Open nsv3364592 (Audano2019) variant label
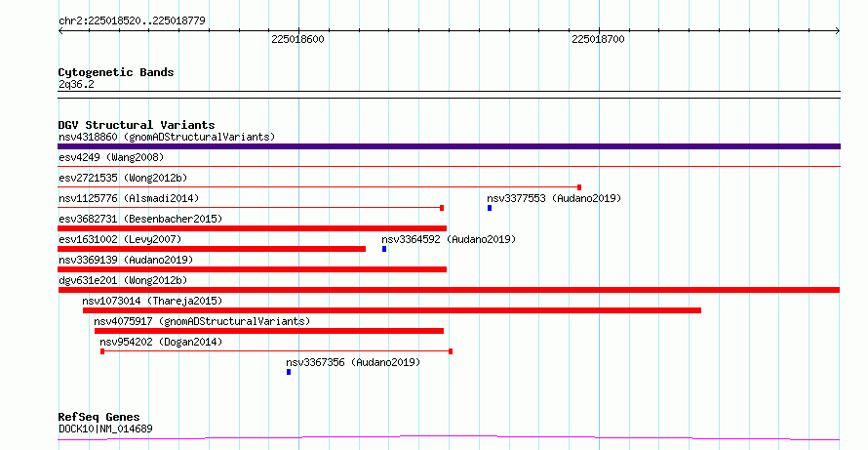The height and width of the screenshot is (450, 868). pyautogui.click(x=449, y=239)
